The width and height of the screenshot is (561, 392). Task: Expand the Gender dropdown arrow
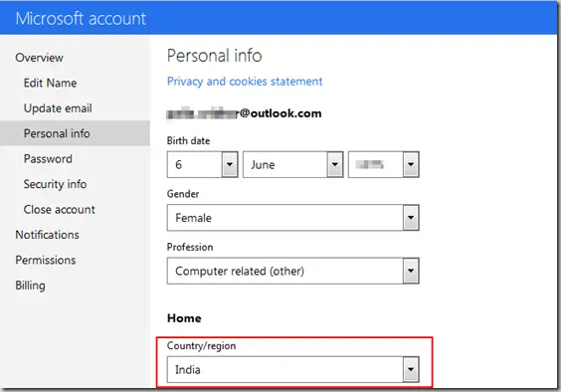411,218
